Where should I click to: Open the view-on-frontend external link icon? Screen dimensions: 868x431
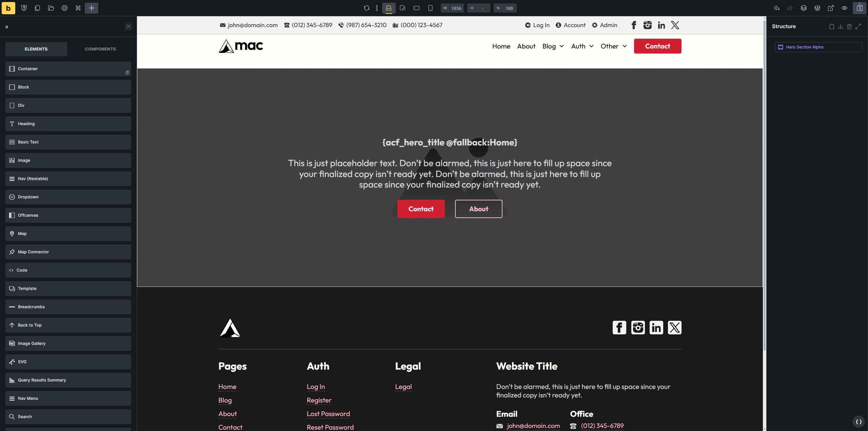pyautogui.click(x=831, y=8)
